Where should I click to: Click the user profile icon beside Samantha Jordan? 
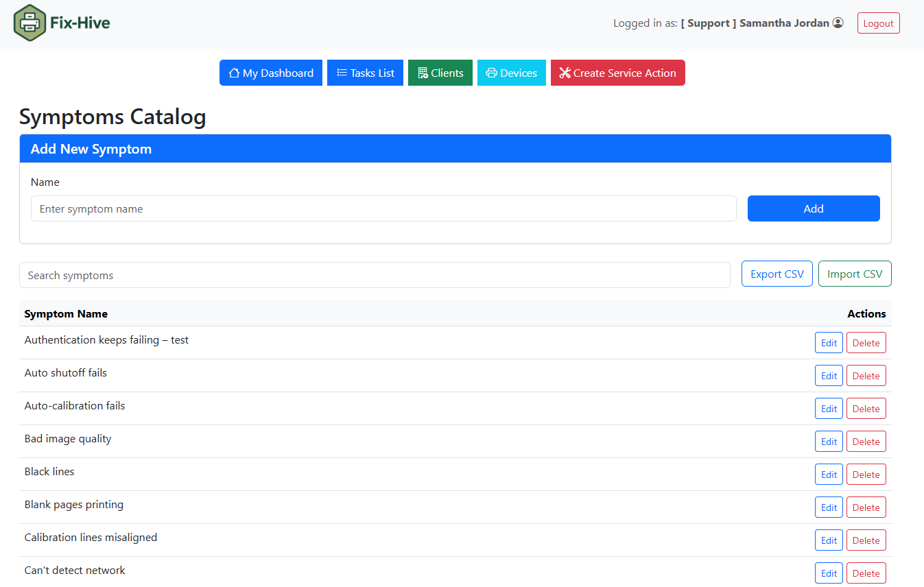pos(838,23)
